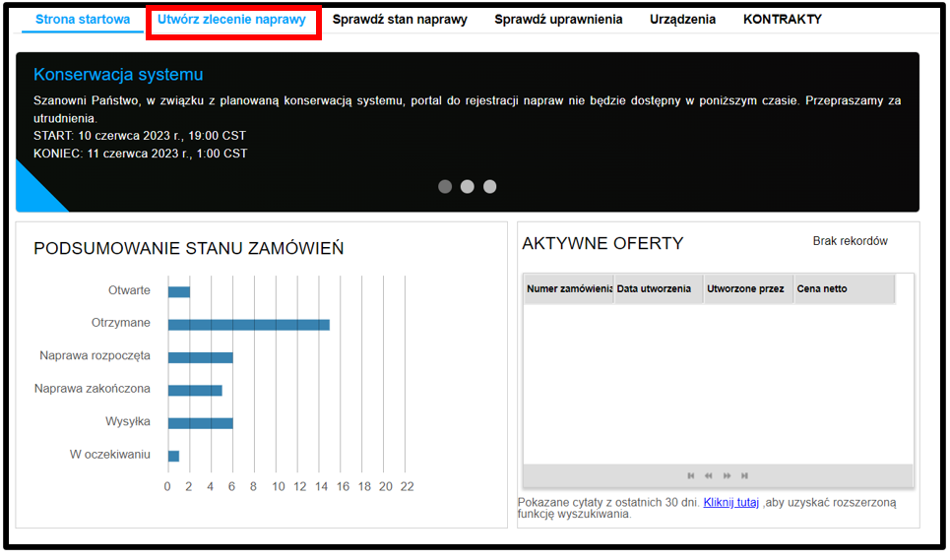Select the first carousel dot in the banner
This screenshot has height=560, width=950.
[x=445, y=186]
